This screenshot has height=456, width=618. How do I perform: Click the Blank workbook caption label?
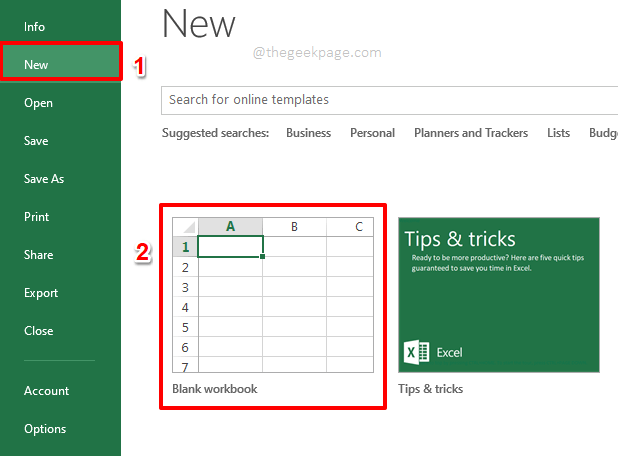tap(214, 389)
